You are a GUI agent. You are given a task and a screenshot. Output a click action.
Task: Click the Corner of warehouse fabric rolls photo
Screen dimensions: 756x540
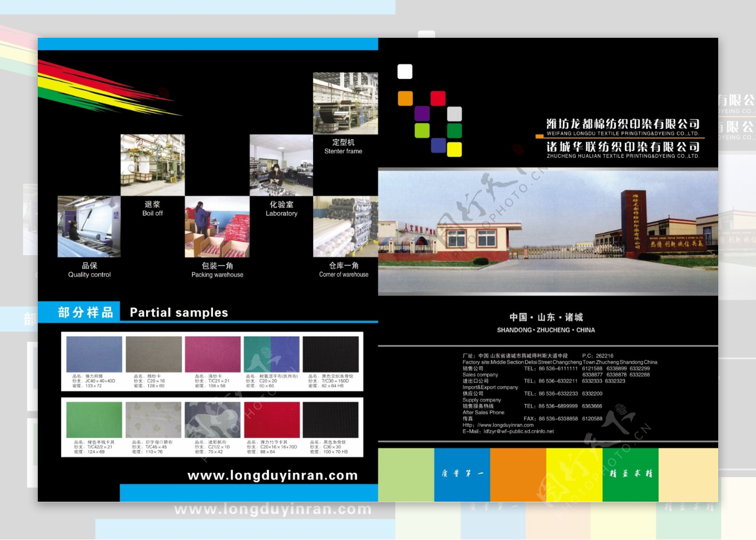[x=345, y=226]
